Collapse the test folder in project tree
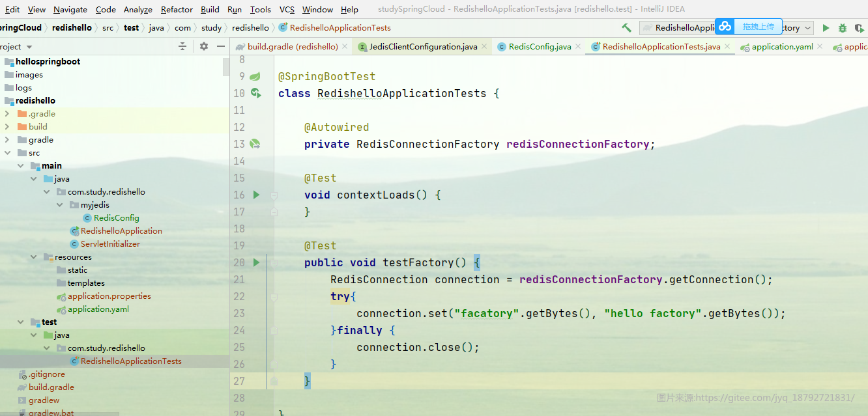This screenshot has width=868, height=416. pyautogui.click(x=21, y=322)
